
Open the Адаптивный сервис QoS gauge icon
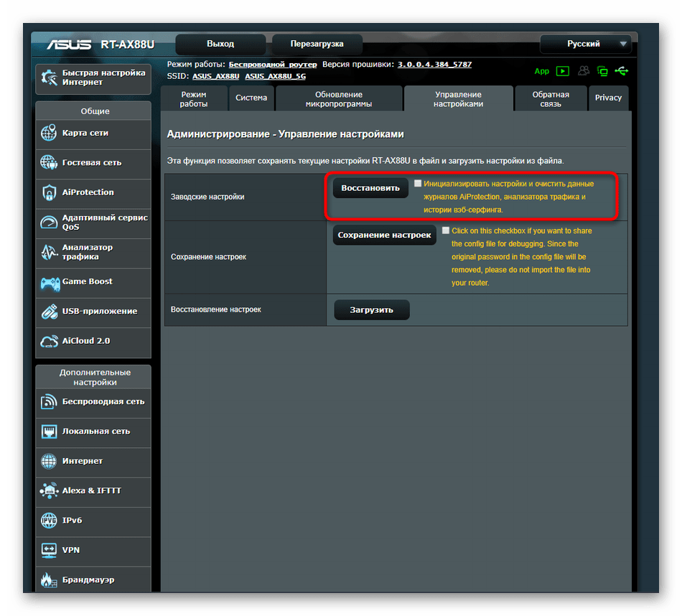click(49, 223)
